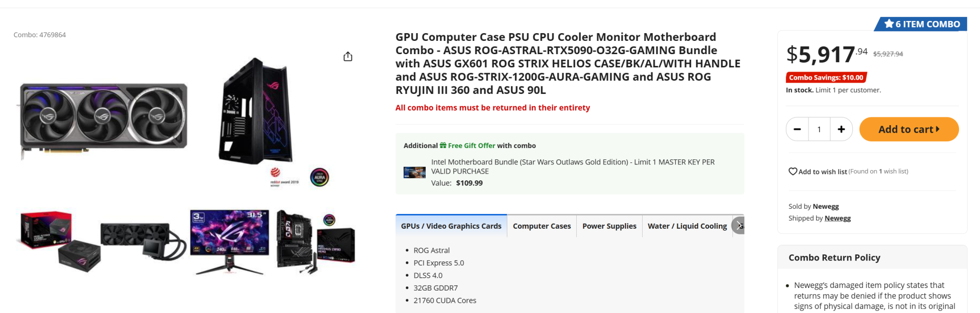Click the free gift bundle thumbnail icon
The image size is (980, 313).
(x=414, y=172)
